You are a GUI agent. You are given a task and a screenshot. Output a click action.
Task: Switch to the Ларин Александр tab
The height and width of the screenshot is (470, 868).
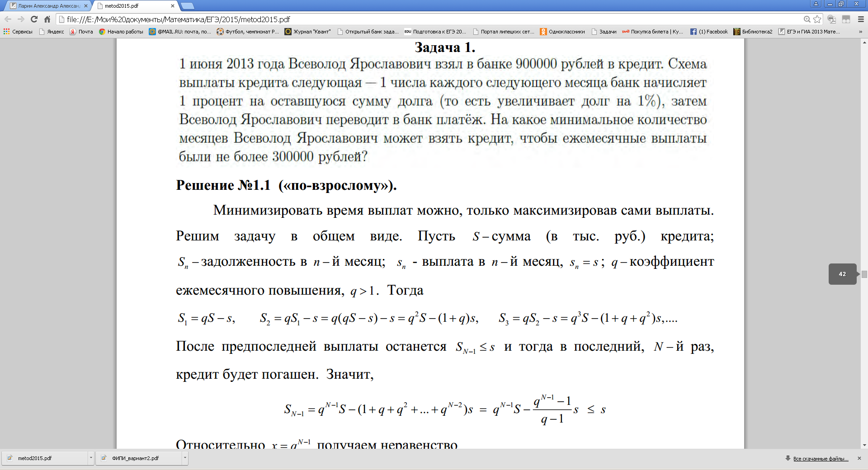coord(47,6)
